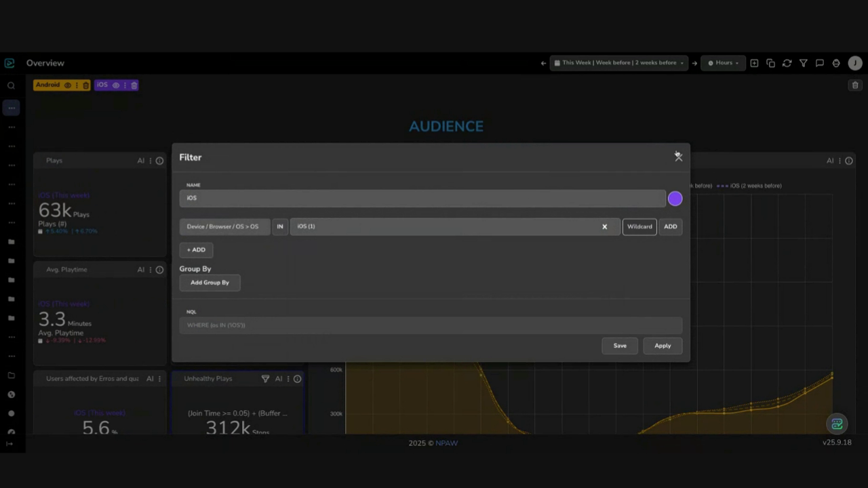
Task: Click the ADD button next to Wildcard
Action: pyautogui.click(x=671, y=226)
